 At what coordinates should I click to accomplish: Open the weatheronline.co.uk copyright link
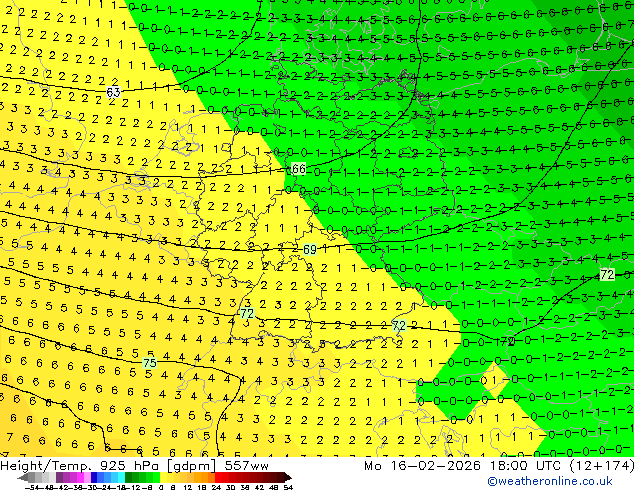tap(550, 481)
